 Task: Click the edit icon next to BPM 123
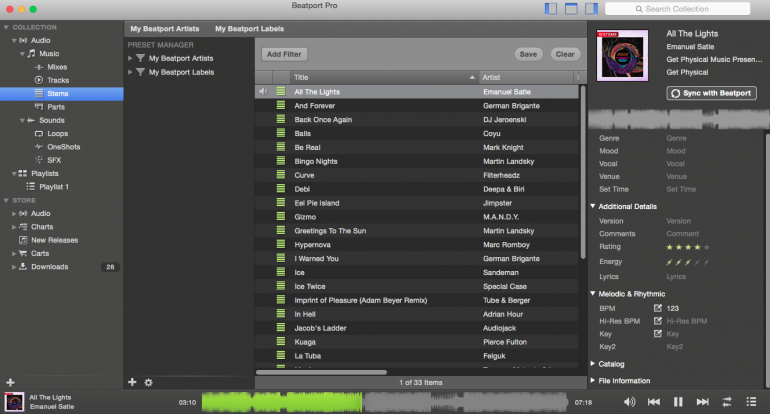[658, 308]
